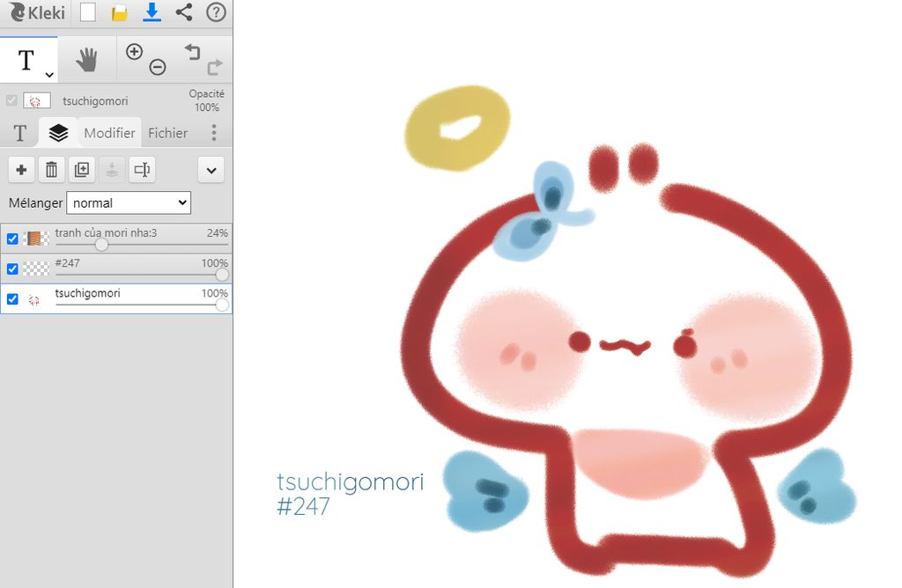Click the '#247' text on the canvas
Viewport: 902px width, 588px height.
303,506
